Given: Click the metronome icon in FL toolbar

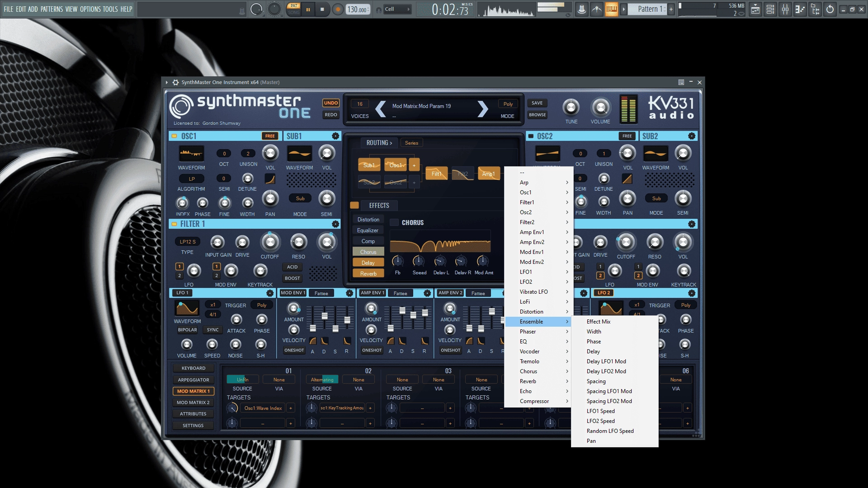Looking at the screenshot, I should [x=582, y=9].
